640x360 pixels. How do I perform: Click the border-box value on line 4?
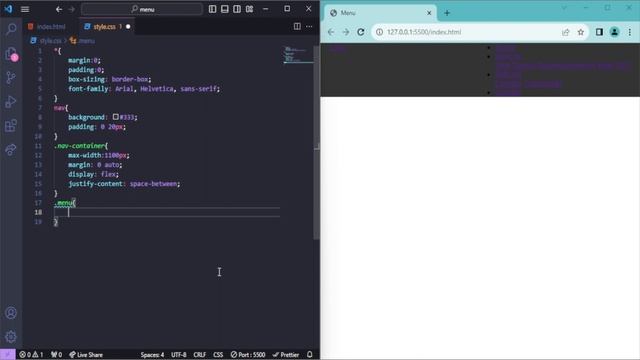pos(130,79)
